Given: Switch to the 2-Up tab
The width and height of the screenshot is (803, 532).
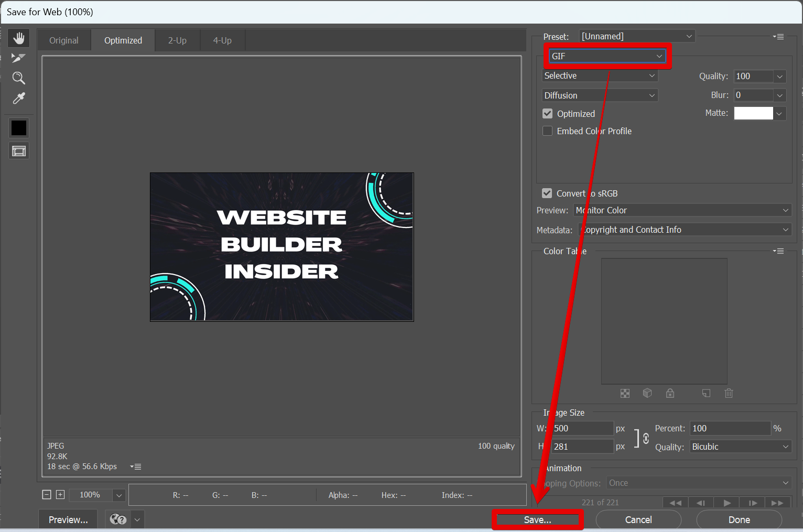Looking at the screenshot, I should click(177, 40).
